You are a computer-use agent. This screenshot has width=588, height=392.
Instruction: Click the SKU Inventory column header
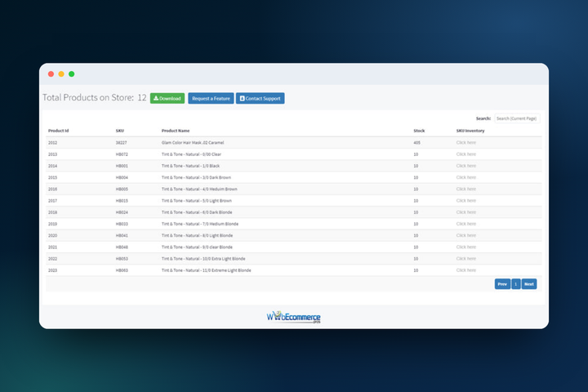470,131
